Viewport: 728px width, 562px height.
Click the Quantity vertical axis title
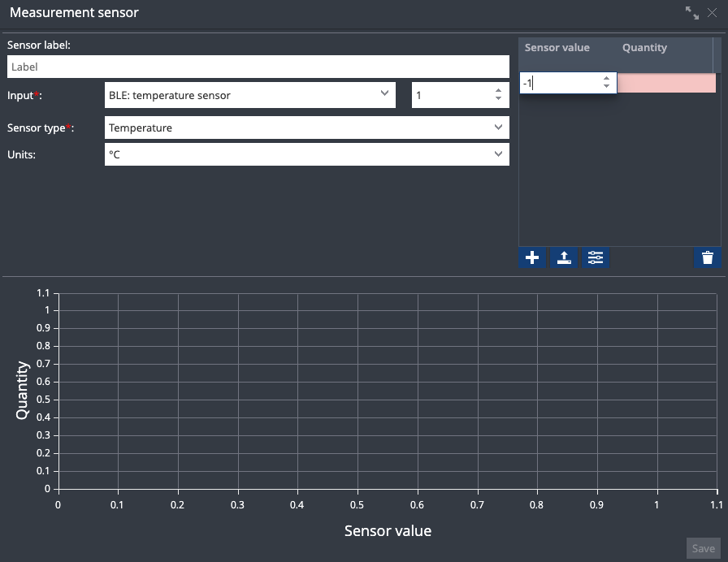point(22,391)
